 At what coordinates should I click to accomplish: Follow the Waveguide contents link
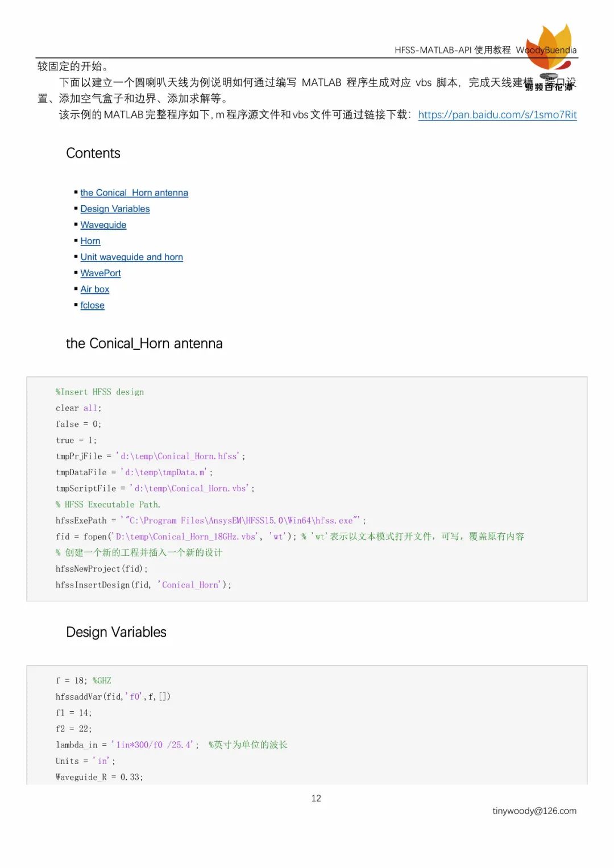[x=103, y=225]
